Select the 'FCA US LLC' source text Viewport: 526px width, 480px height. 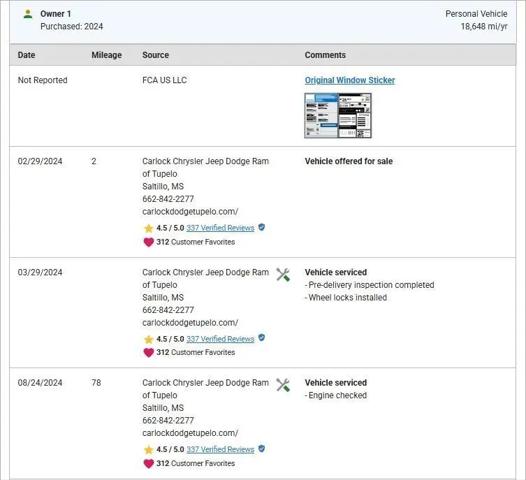164,80
